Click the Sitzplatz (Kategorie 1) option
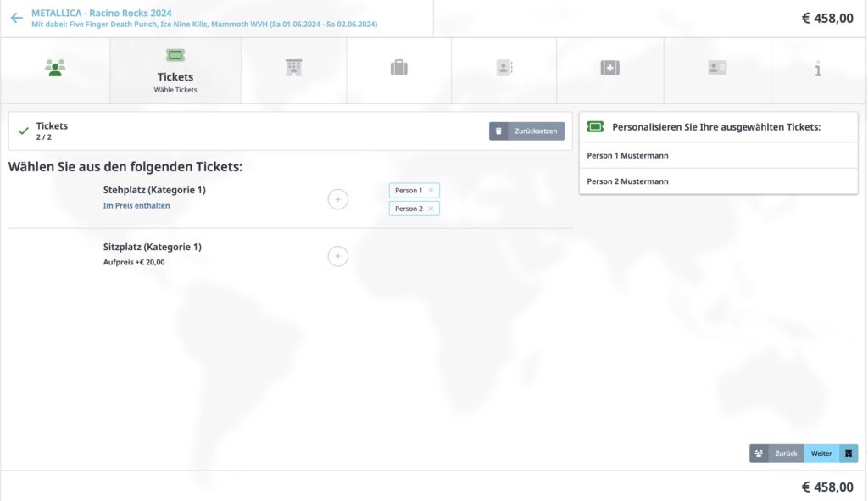 point(152,247)
